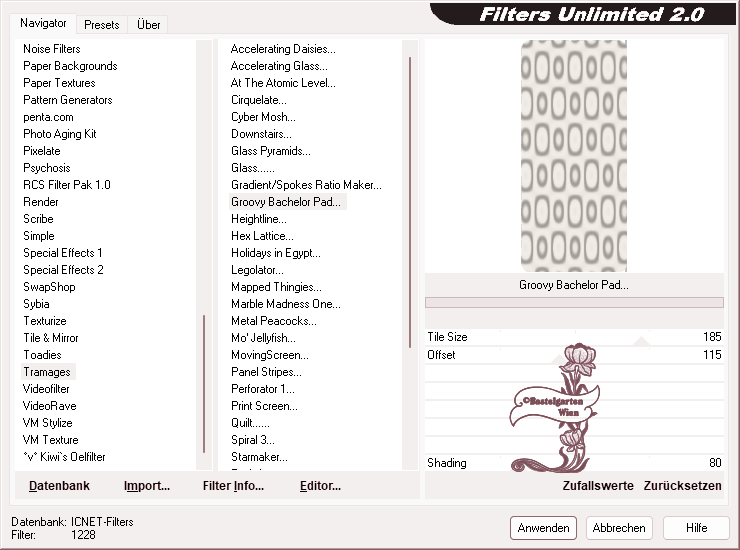The image size is (740, 550).
Task: Choose Cyber Mosh... filter
Action: tap(263, 117)
